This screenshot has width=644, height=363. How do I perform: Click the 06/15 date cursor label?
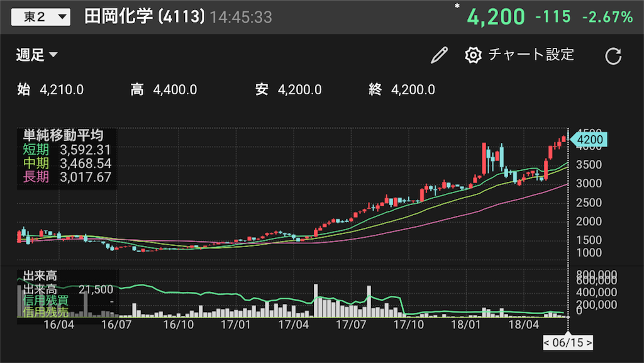coord(568,342)
